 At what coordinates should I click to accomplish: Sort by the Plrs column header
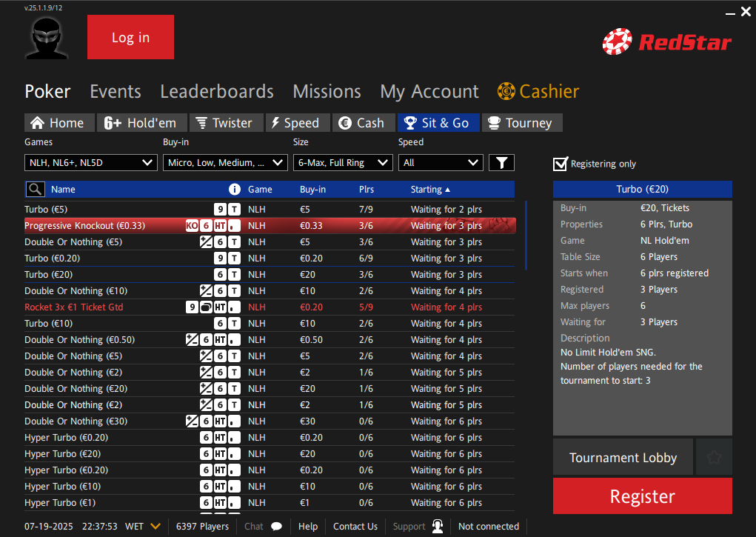point(367,189)
